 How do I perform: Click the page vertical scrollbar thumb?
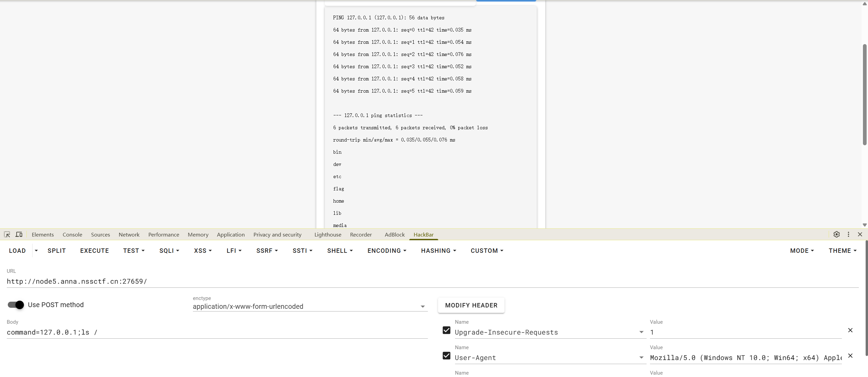pyautogui.click(x=864, y=95)
